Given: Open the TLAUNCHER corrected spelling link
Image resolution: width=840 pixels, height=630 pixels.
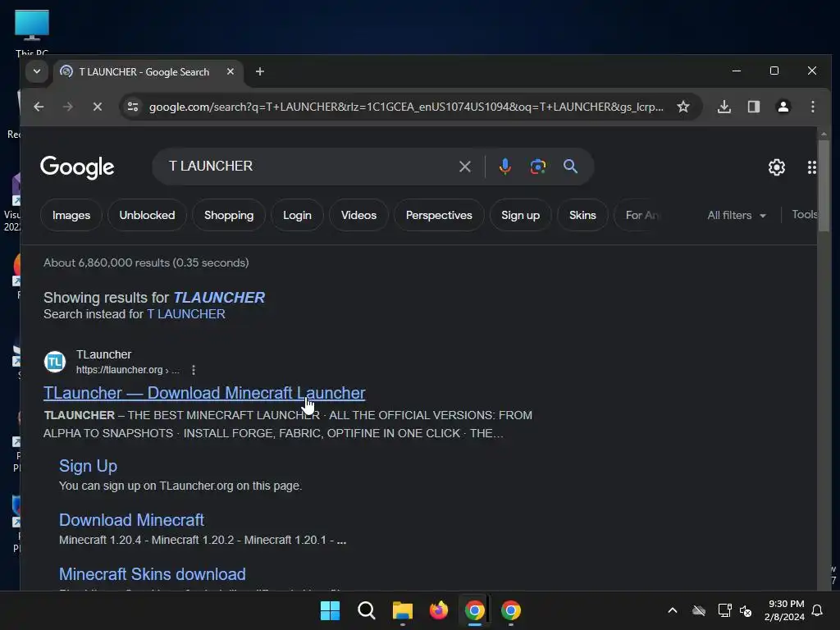Looking at the screenshot, I should point(219,297).
